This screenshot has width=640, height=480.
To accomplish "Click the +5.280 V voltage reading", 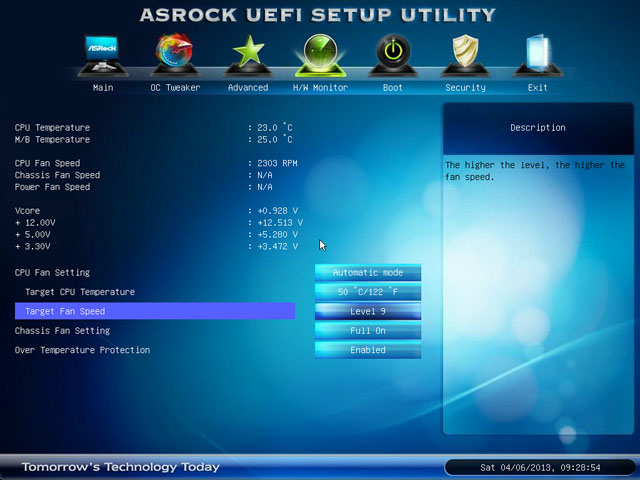I will [278, 234].
